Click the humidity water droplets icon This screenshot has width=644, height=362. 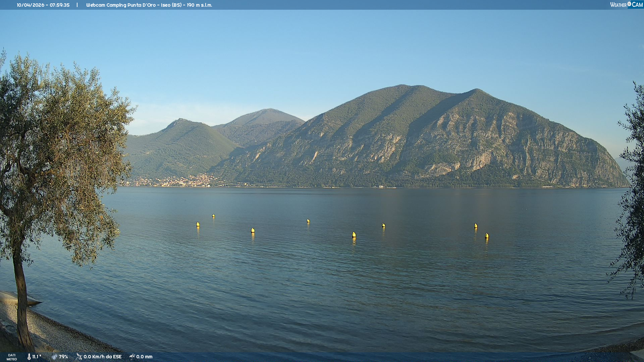tap(54, 357)
